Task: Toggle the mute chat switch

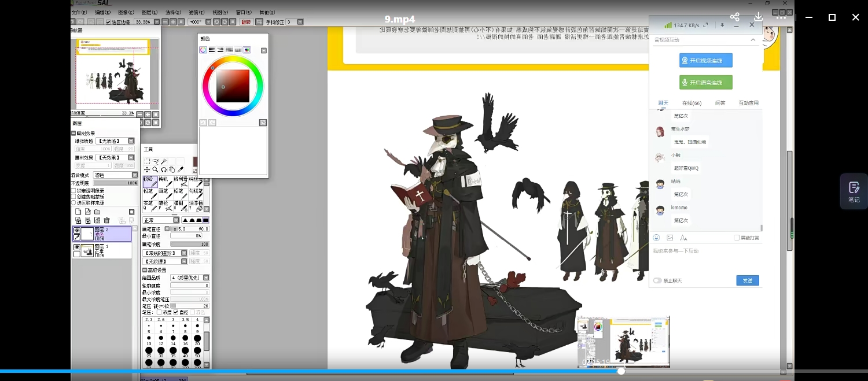Action: (x=657, y=280)
